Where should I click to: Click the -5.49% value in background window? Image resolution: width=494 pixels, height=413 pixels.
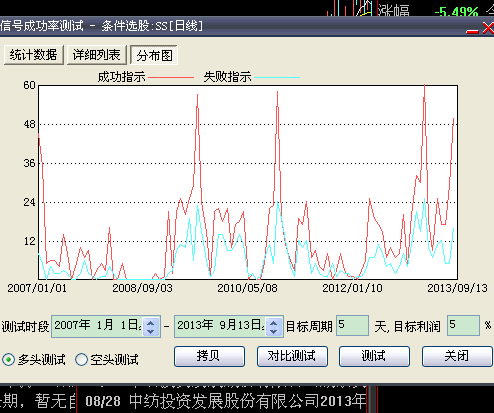457,13
